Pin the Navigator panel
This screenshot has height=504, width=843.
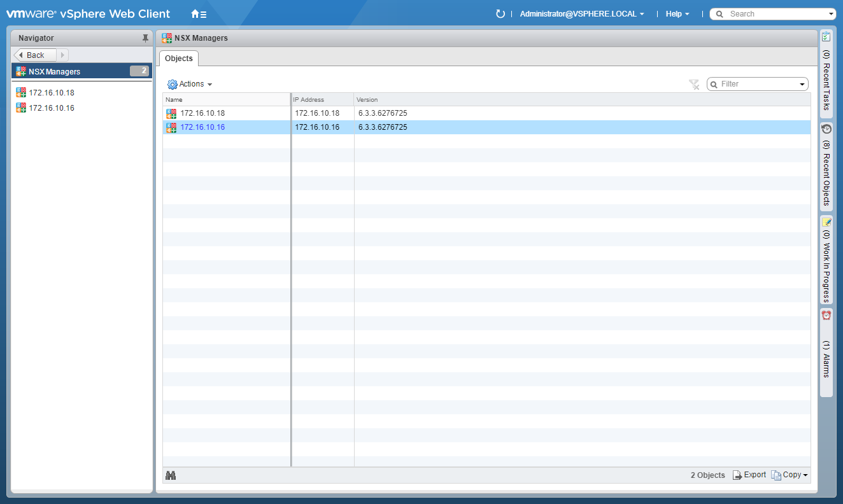click(145, 38)
